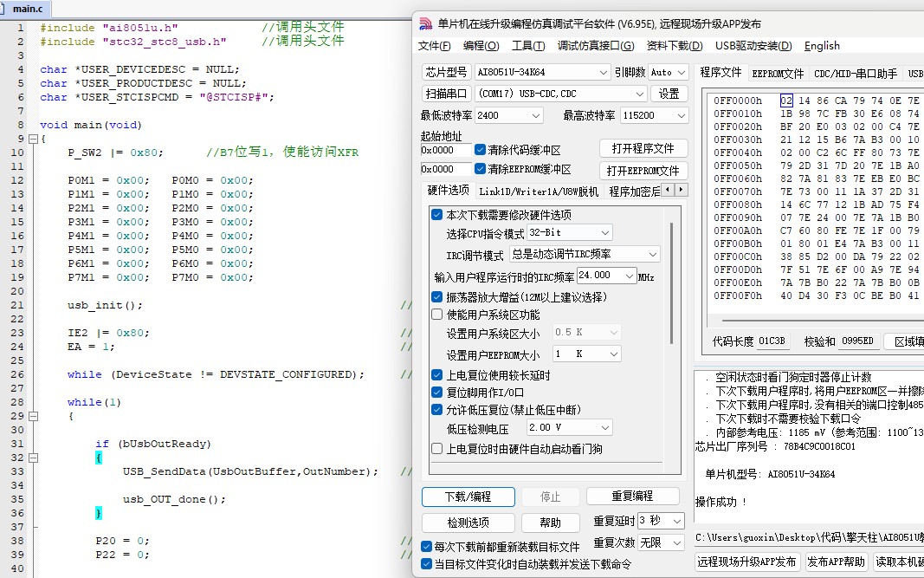Toggle 清除EEPROM缓冲区 checkbox

tap(480, 169)
